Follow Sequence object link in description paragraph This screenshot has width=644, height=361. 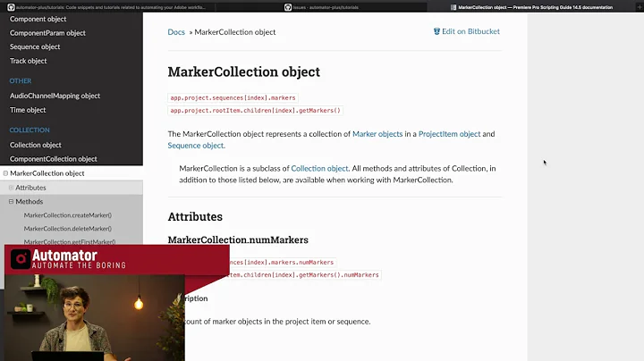point(196,146)
